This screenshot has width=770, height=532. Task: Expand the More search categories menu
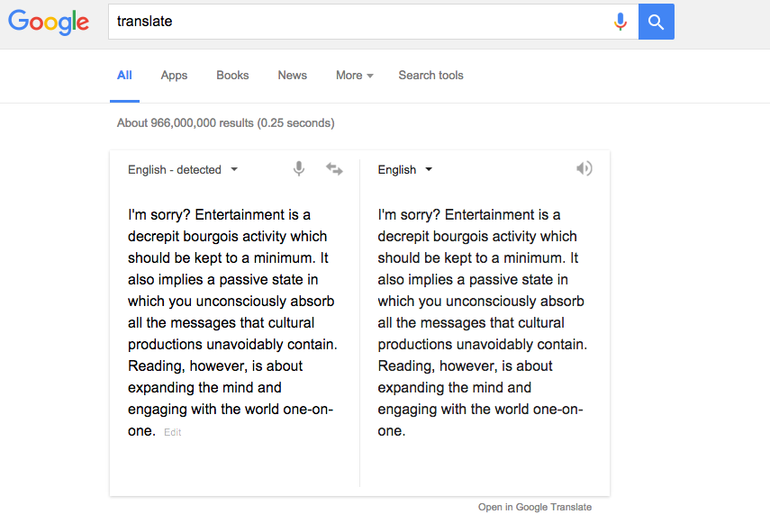click(354, 76)
